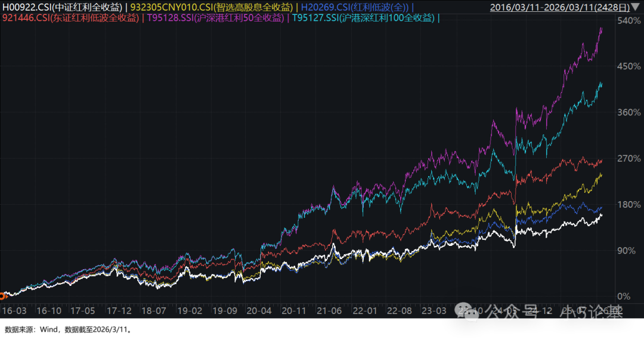Select the H00922.CSI 中证红利全收益 legend entry

(x=63, y=7)
